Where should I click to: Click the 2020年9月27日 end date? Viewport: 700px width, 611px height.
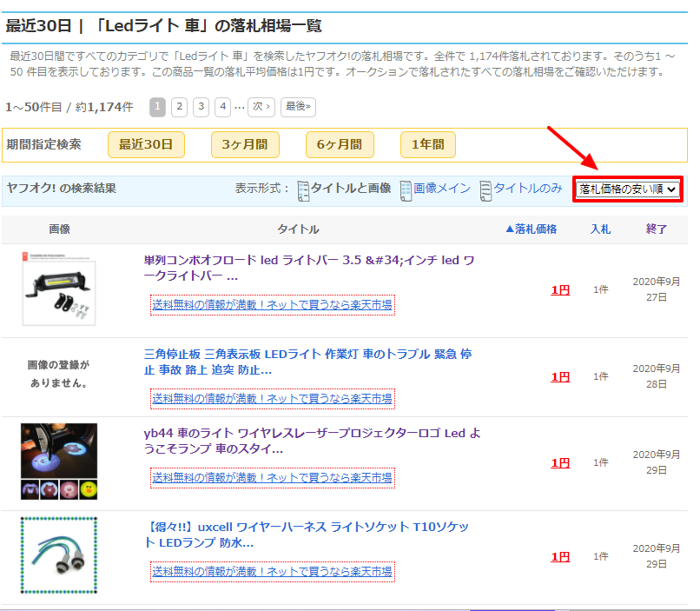click(x=657, y=289)
